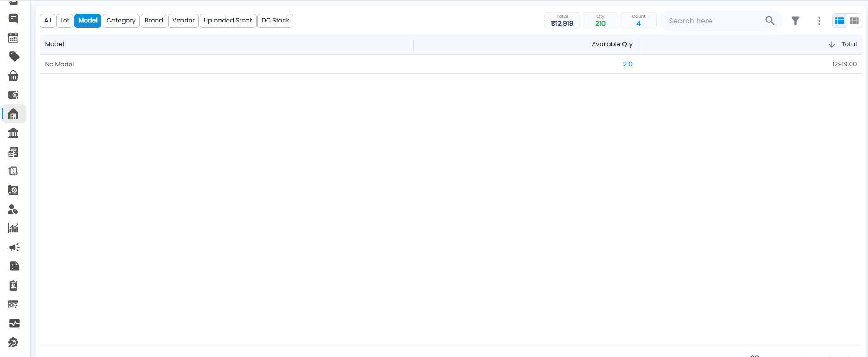
Task: Click the search magnifier icon
Action: (770, 21)
